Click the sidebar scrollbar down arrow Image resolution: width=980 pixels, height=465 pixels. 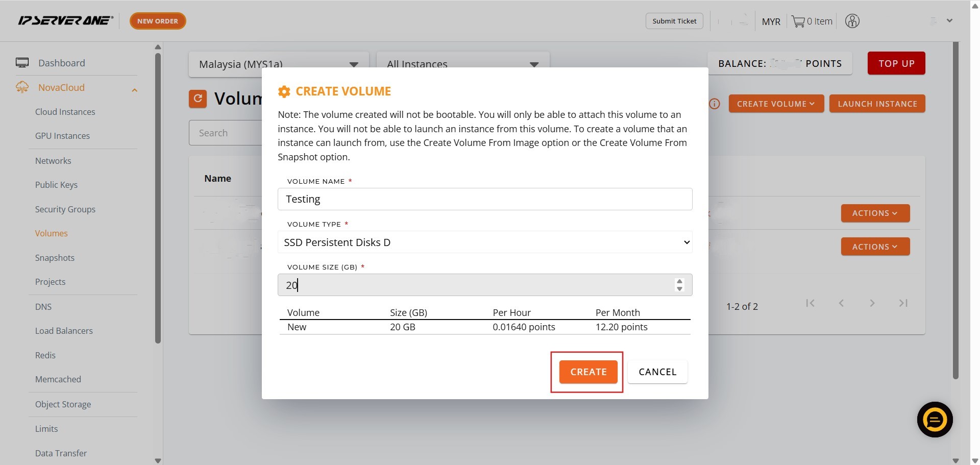pyautogui.click(x=158, y=460)
